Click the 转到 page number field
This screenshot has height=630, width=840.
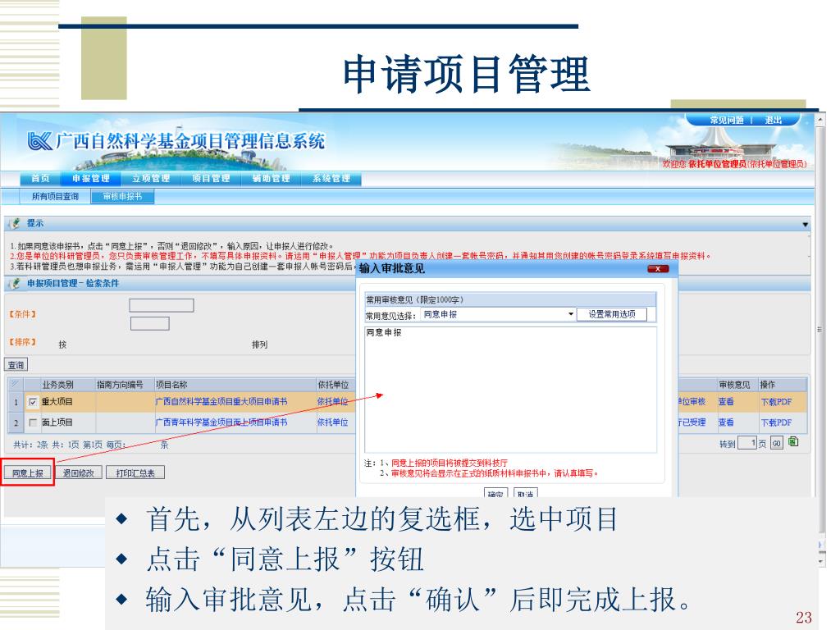pyautogui.click(x=747, y=443)
